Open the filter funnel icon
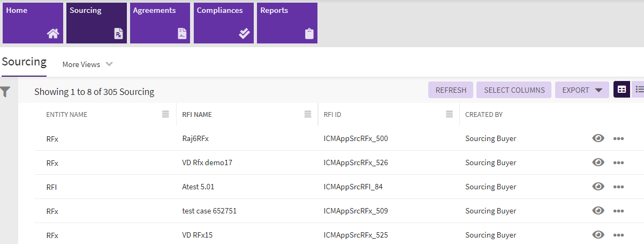The width and height of the screenshot is (644, 244). click(5, 92)
